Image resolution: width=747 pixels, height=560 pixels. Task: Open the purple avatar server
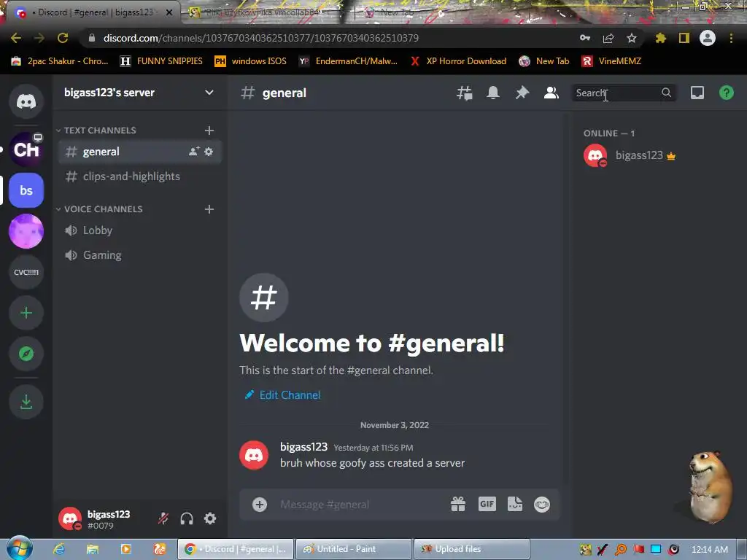[26, 231]
